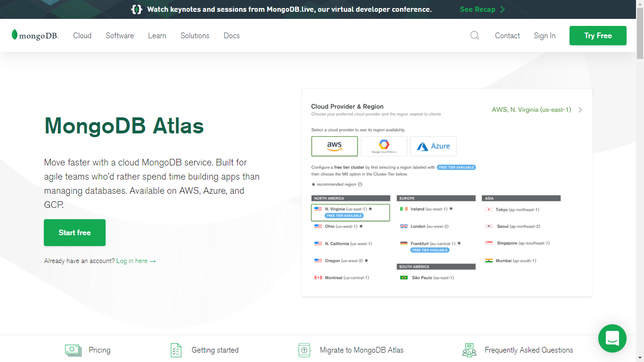Image resolution: width=644 pixels, height=362 pixels.
Task: Expand the AWS, N. Virginia region chevron
Action: coord(580,110)
